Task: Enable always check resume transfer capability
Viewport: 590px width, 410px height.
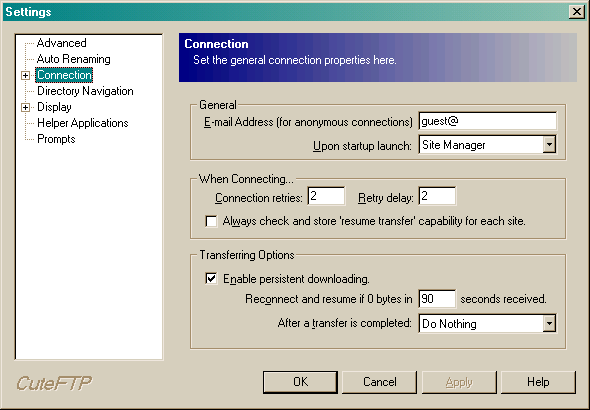Action: pos(211,221)
